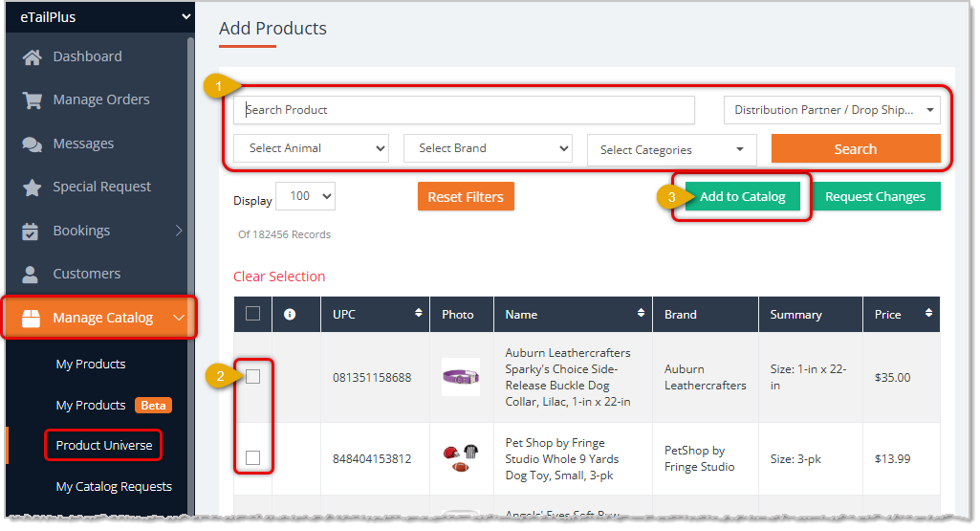Click the purple dog collar photo
This screenshot has width=980, height=531.
click(461, 377)
